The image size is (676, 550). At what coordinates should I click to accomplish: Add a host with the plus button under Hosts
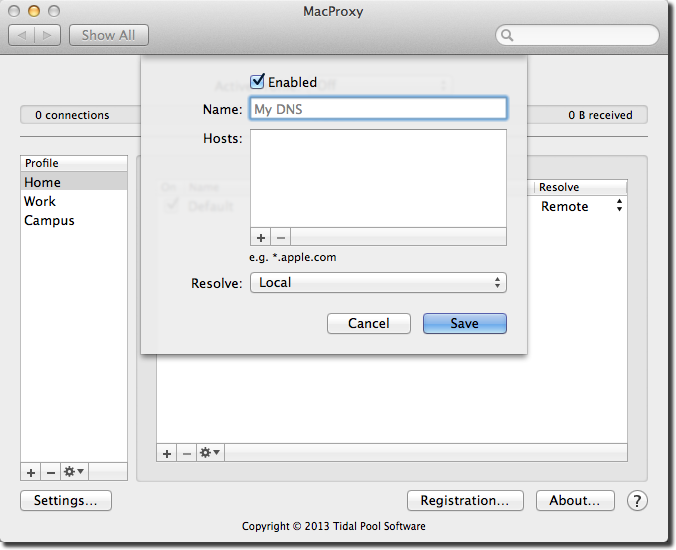[x=260, y=238]
